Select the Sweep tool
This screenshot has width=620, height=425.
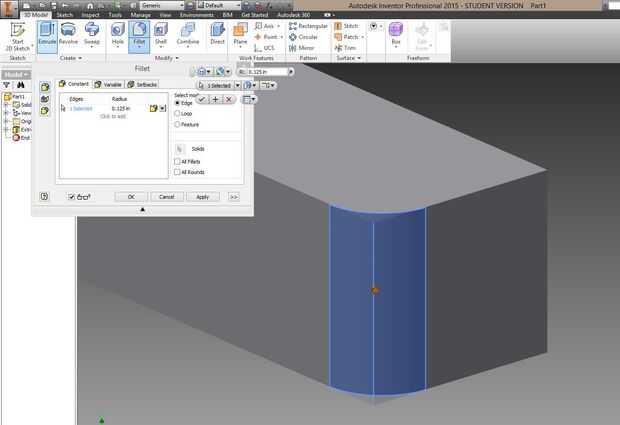coord(91,34)
